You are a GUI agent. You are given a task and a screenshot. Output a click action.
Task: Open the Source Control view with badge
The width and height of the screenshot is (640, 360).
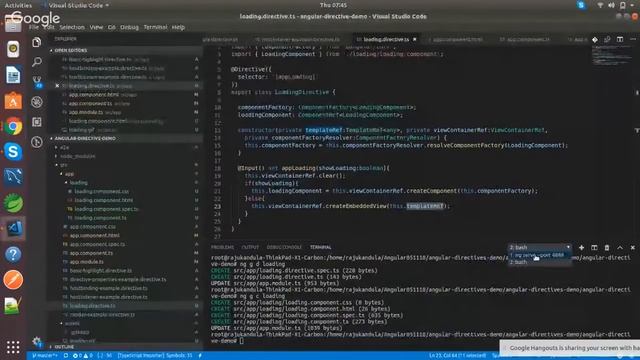point(37,82)
